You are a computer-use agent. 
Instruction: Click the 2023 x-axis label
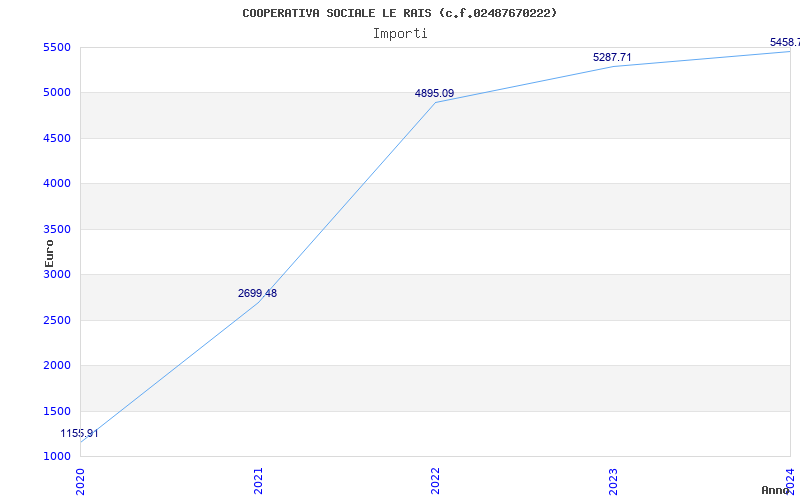click(x=613, y=481)
